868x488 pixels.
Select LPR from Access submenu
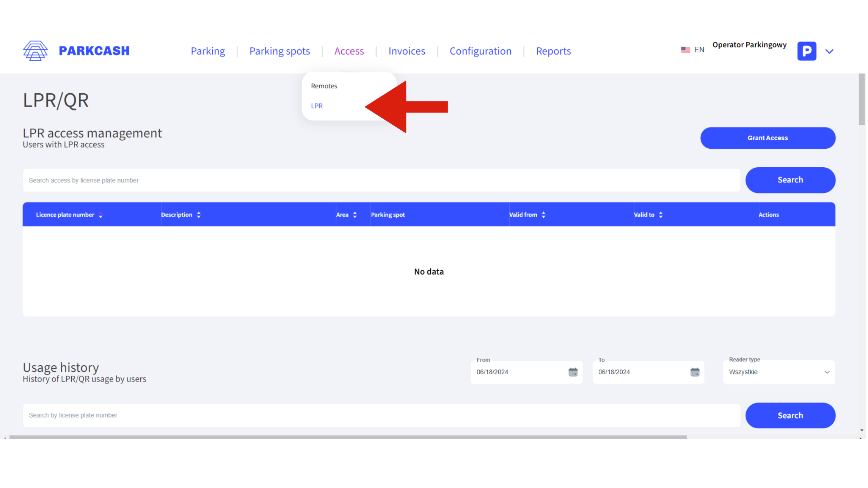point(317,106)
